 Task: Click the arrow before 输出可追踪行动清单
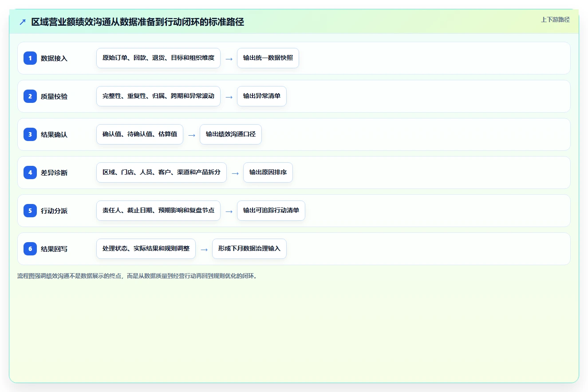pyautogui.click(x=229, y=211)
